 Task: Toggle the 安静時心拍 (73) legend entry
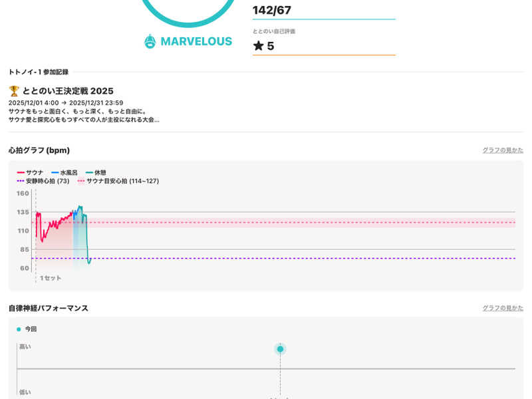click(x=43, y=181)
